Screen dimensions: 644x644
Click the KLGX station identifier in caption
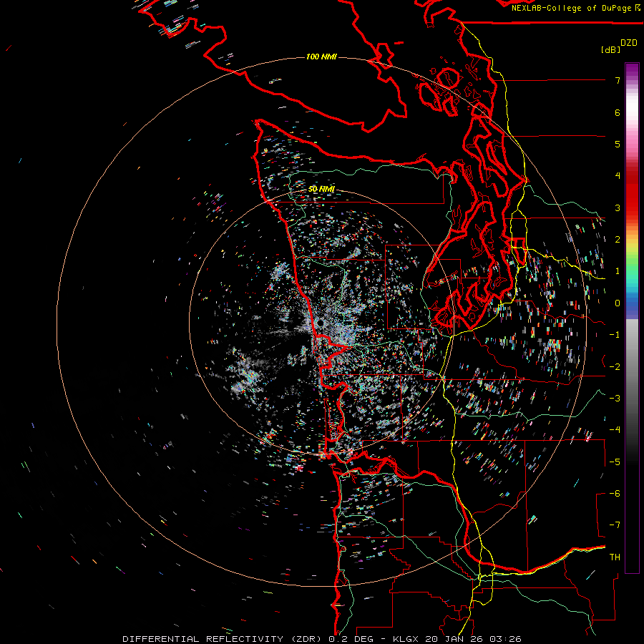tap(406, 639)
